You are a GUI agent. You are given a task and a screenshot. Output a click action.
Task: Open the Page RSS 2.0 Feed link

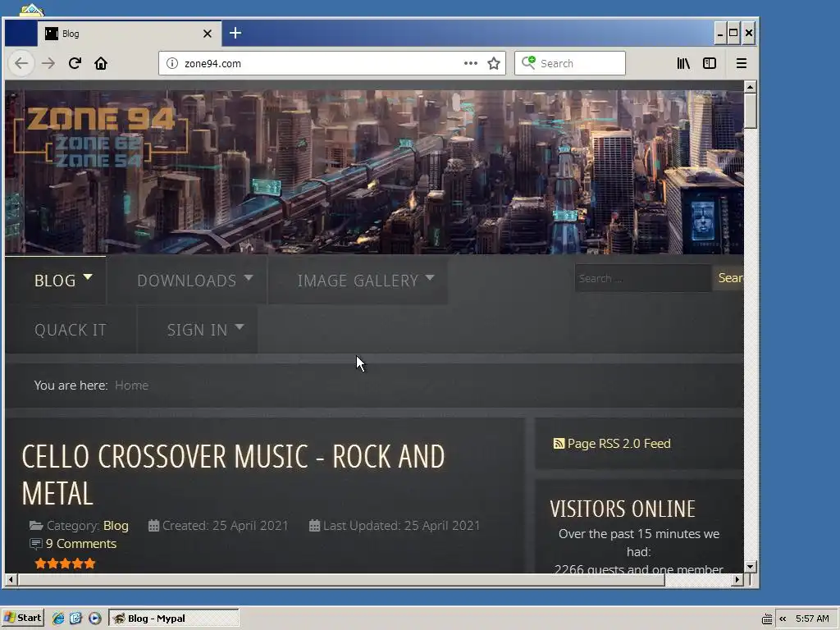pyautogui.click(x=619, y=444)
